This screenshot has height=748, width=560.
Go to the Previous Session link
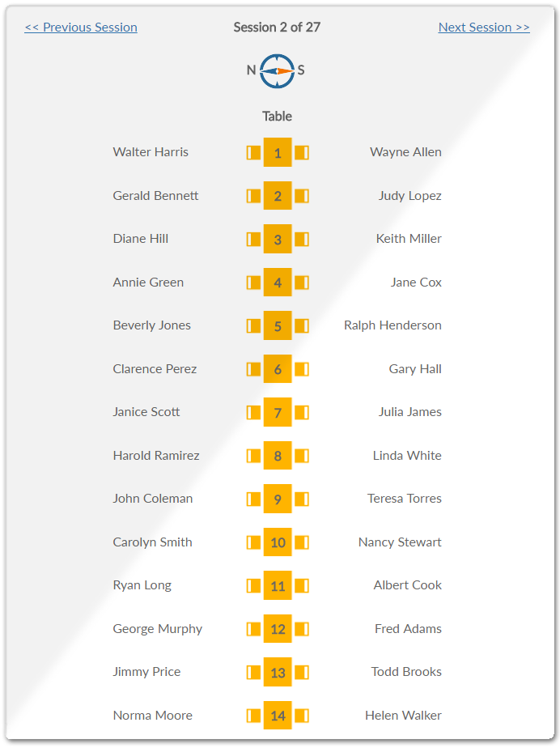pyautogui.click(x=81, y=28)
